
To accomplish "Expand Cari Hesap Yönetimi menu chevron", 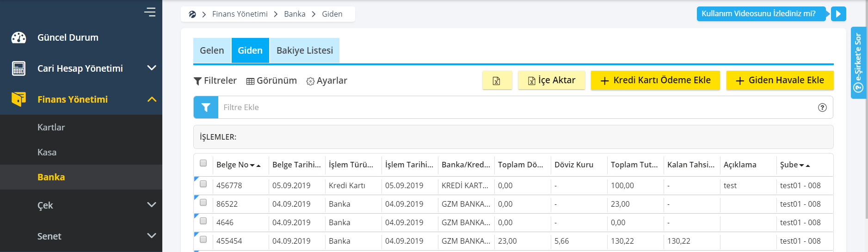I will (x=152, y=68).
